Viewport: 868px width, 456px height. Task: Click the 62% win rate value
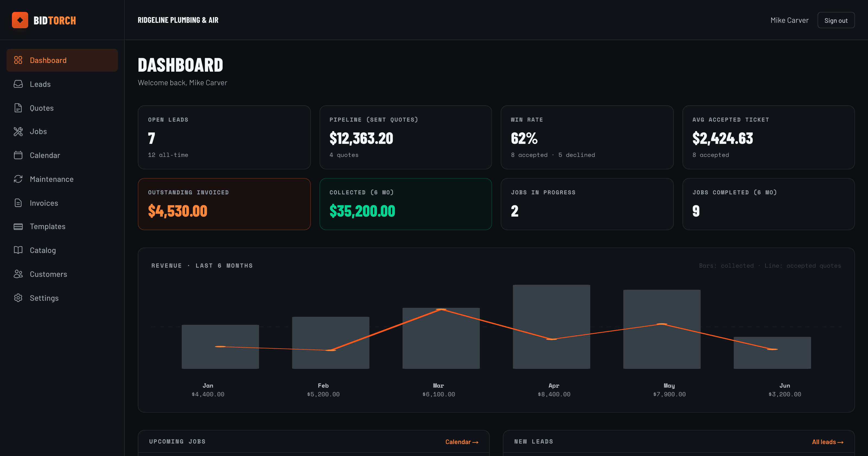coord(524,138)
